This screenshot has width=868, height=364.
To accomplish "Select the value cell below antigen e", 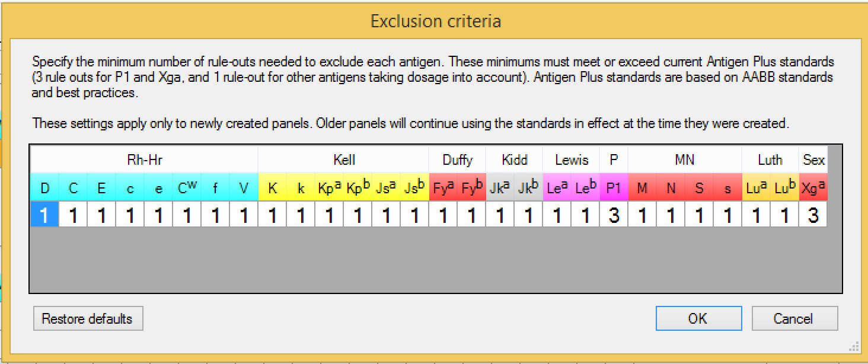I will coord(158,215).
